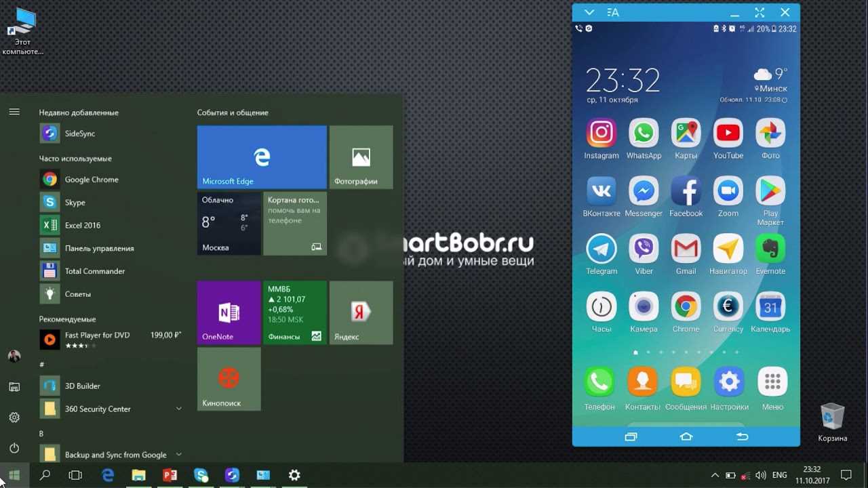Viewport: 868px width, 488px height.
Task: Open the Facebook app
Action: 686,191
